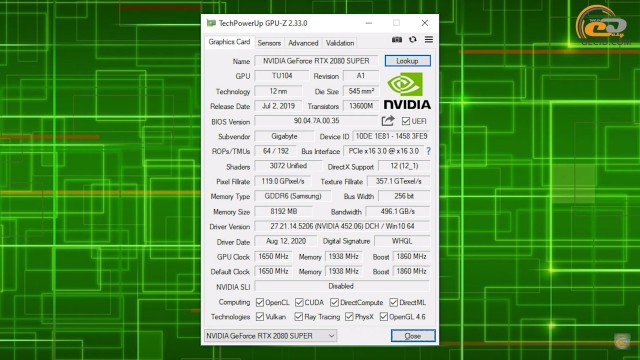Toggle the CUDA checkbox
Viewport: 640px width, 360px height.
299,302
